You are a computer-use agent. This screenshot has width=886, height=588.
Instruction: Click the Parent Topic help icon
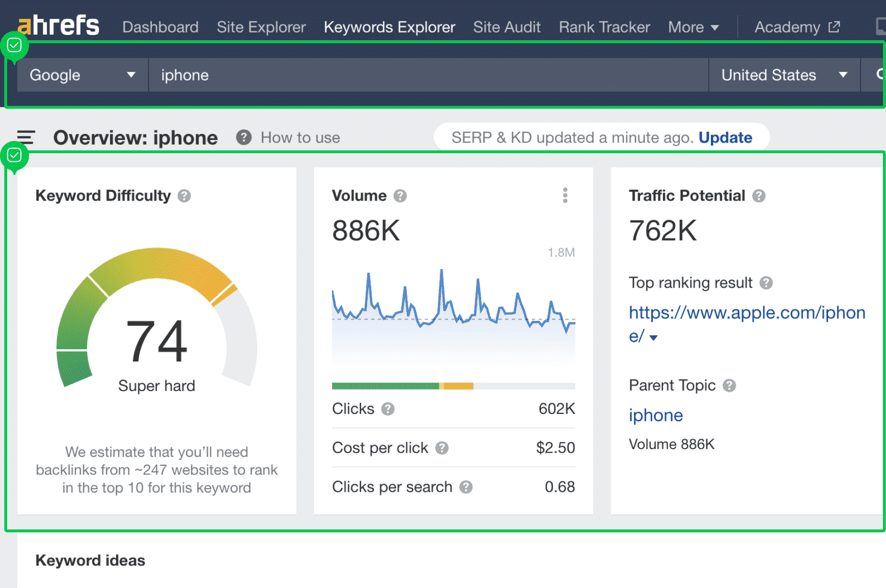tap(729, 386)
